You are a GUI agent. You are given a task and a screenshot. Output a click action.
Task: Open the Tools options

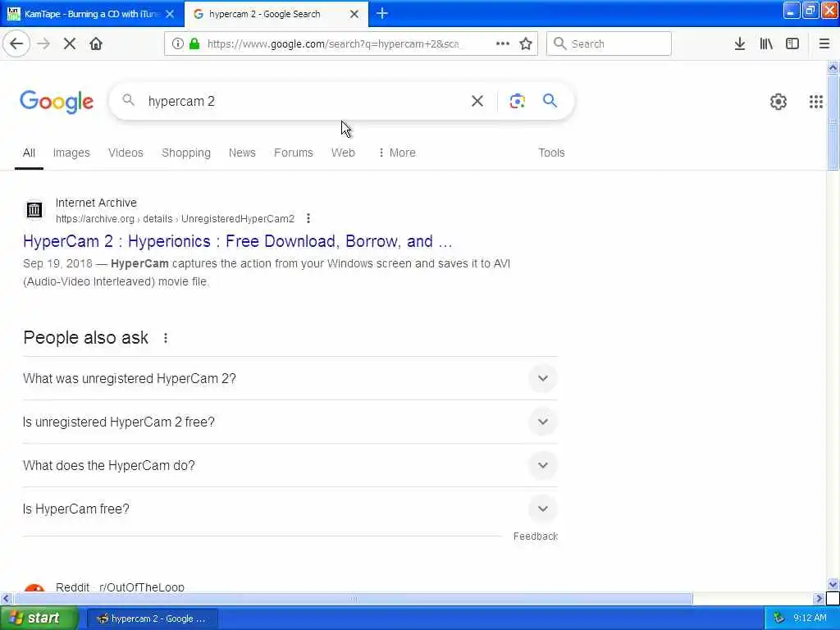(551, 153)
